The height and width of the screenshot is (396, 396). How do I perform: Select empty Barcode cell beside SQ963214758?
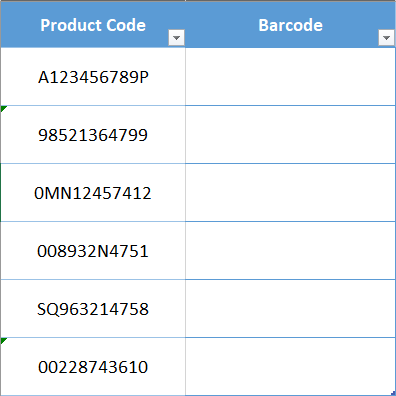click(x=290, y=309)
